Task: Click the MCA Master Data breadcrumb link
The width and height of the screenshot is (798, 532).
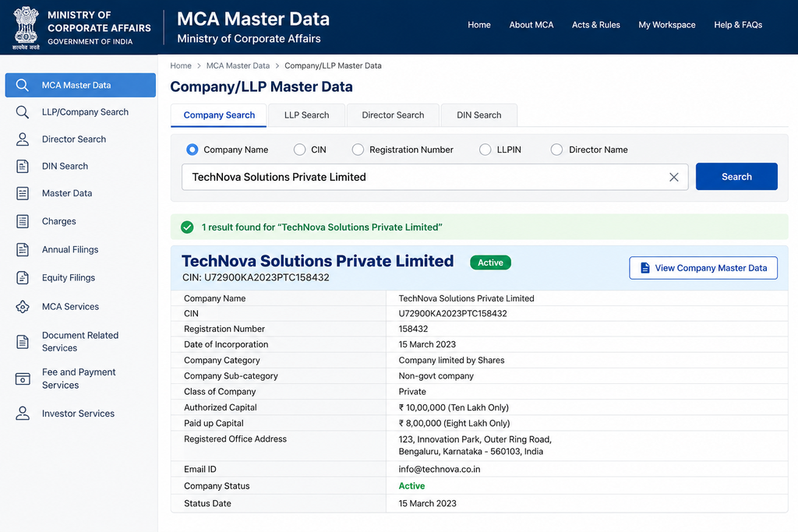Action: tap(238, 65)
